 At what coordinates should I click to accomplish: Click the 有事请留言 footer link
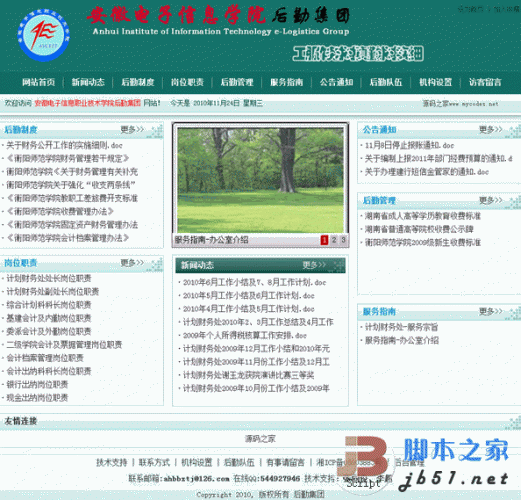(285, 462)
